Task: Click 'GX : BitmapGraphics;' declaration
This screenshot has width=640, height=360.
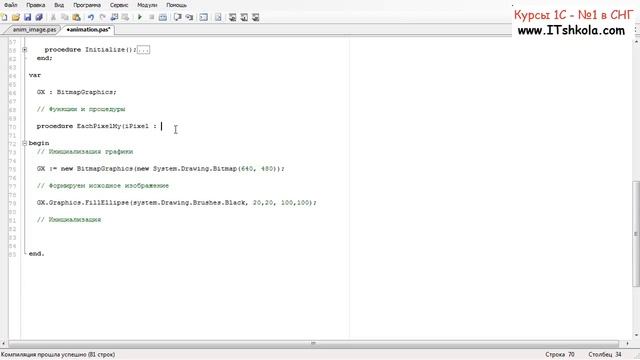Action: (x=77, y=92)
